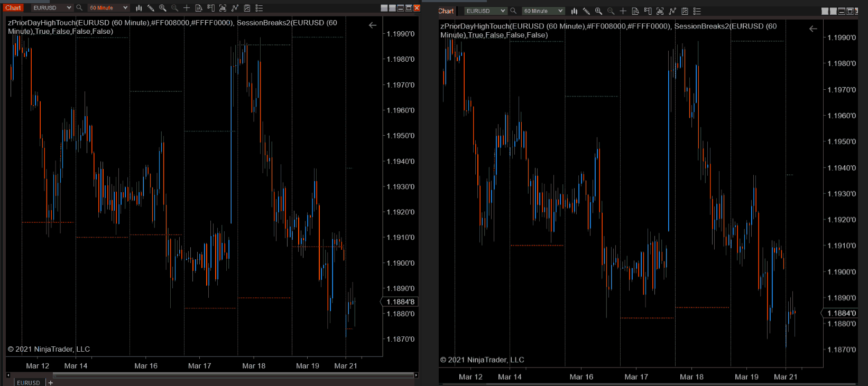Zoom in on the left chart
The width and height of the screenshot is (868, 386).
click(163, 8)
